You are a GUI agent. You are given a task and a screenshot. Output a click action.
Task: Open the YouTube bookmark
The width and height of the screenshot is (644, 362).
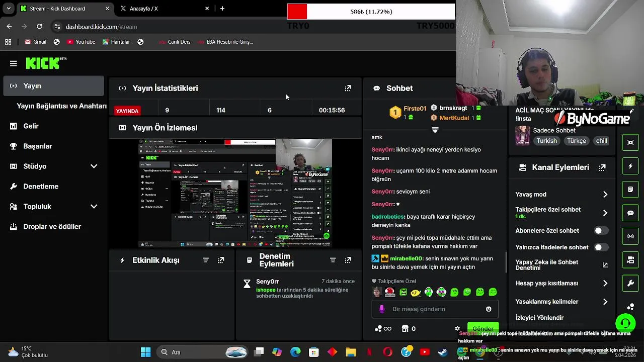81,42
